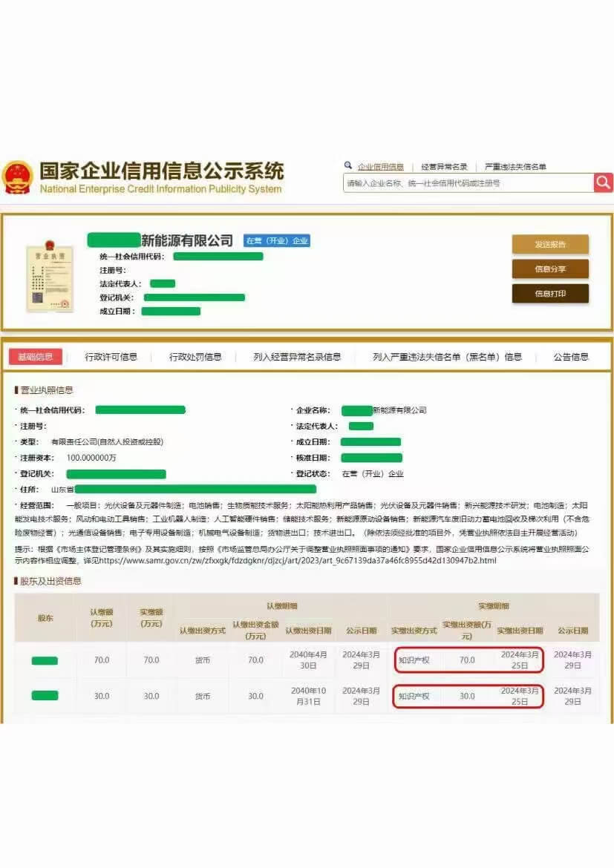Image resolution: width=614 pixels, height=868 pixels.
Task: Select the 企业信用信息 search category
Action: coord(381,167)
